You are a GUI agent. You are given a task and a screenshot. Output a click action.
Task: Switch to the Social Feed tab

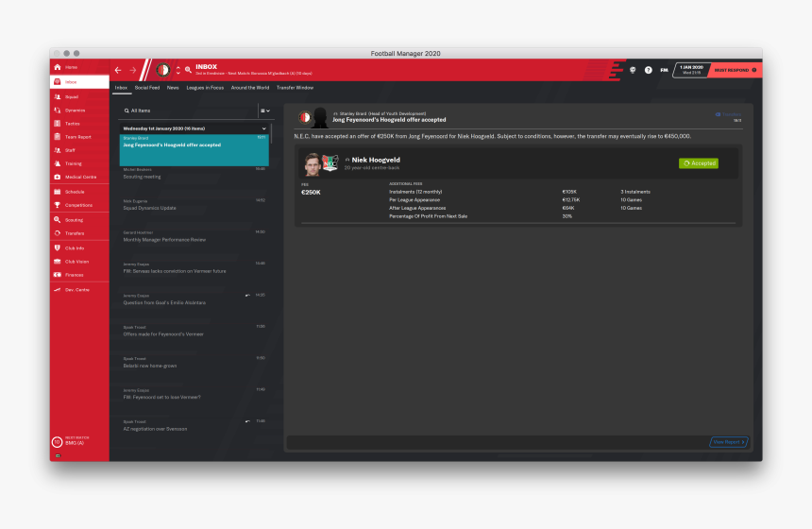(x=147, y=88)
